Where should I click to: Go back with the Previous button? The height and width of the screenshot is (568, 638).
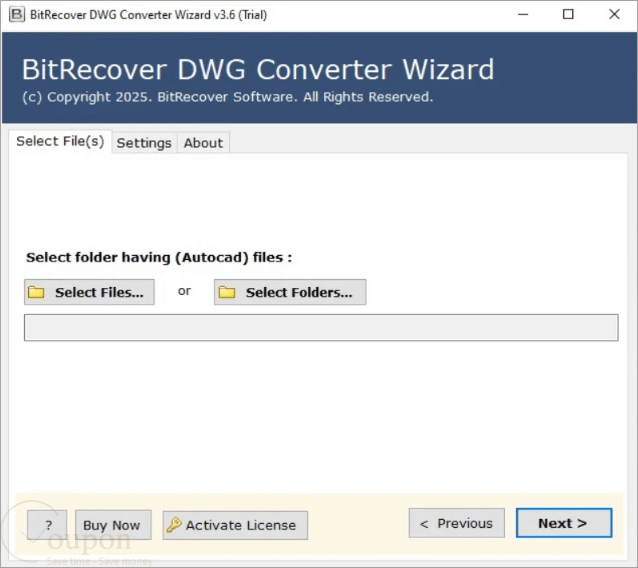457,523
